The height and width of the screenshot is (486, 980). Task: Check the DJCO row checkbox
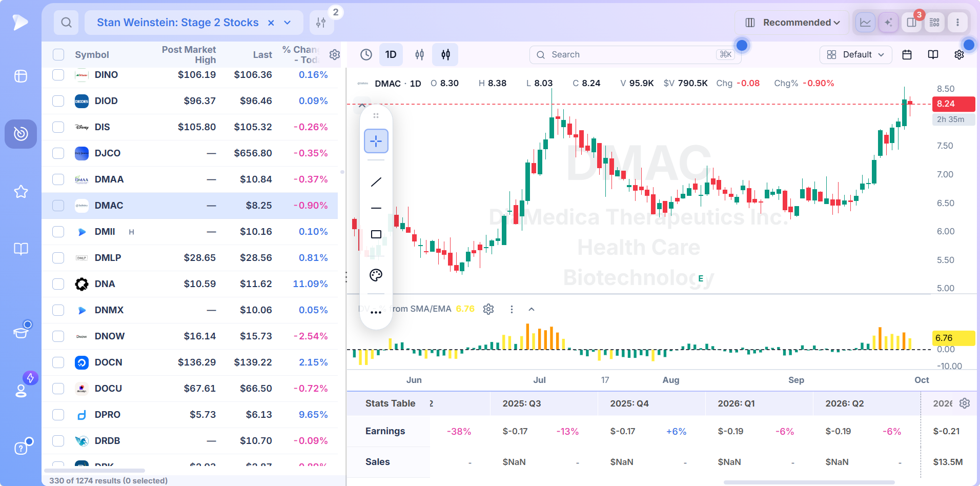point(58,153)
